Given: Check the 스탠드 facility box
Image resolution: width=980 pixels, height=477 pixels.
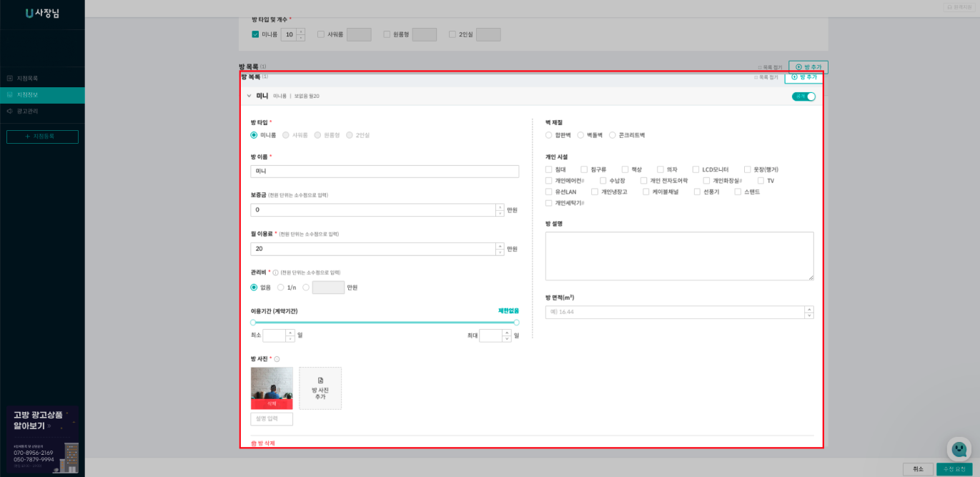Looking at the screenshot, I should coord(738,192).
